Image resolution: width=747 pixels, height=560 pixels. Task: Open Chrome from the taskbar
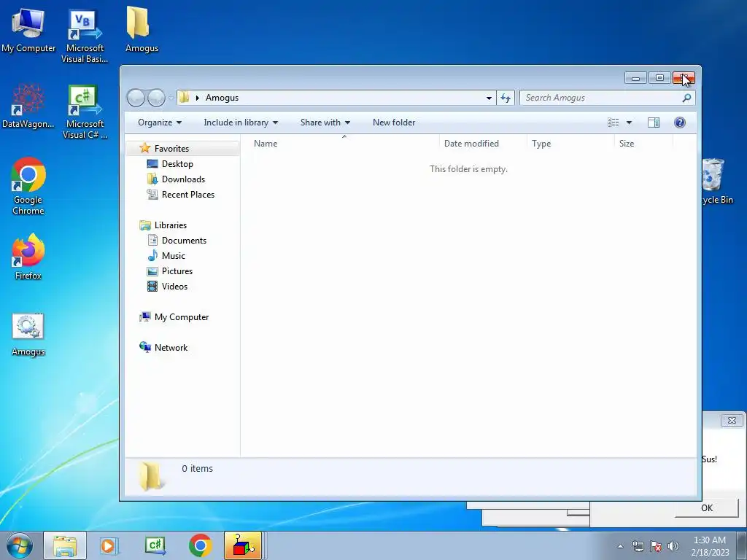(x=200, y=545)
